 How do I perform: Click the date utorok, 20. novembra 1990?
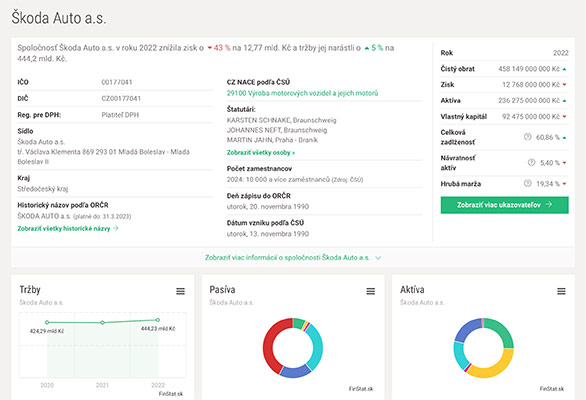click(268, 207)
